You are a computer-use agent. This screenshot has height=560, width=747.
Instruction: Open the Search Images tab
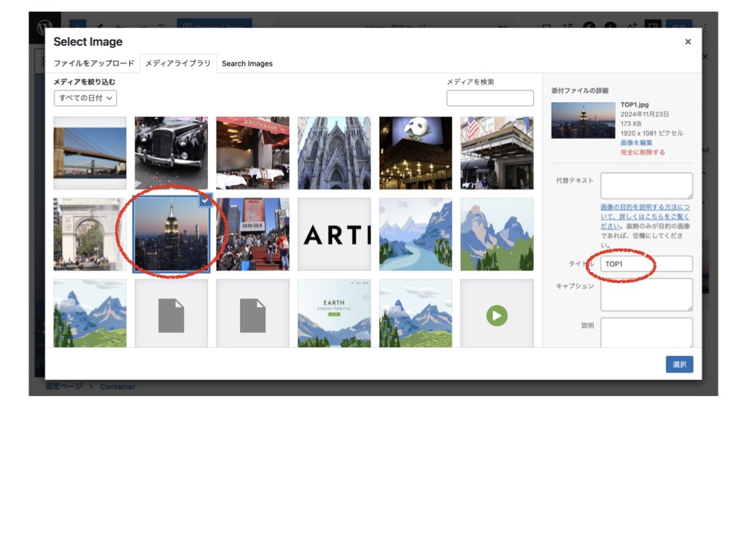[247, 63]
